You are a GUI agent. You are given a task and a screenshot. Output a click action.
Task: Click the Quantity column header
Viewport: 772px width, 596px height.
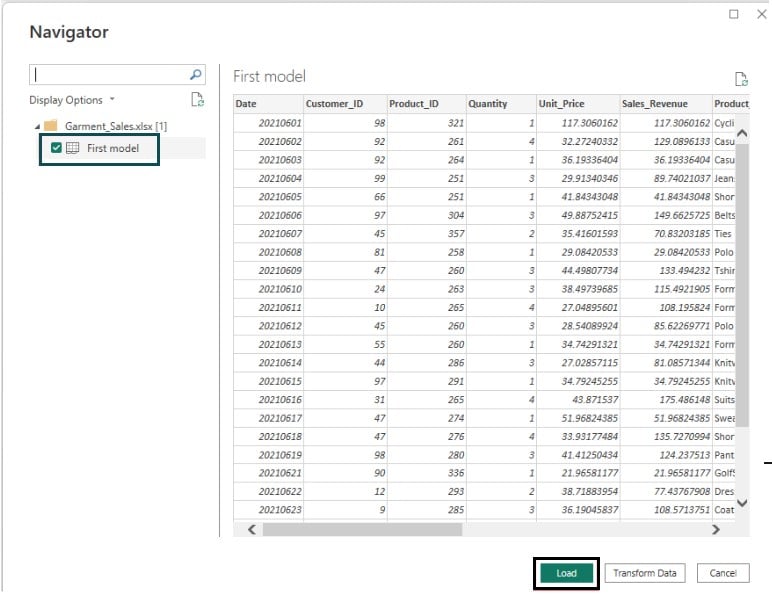[x=501, y=104]
